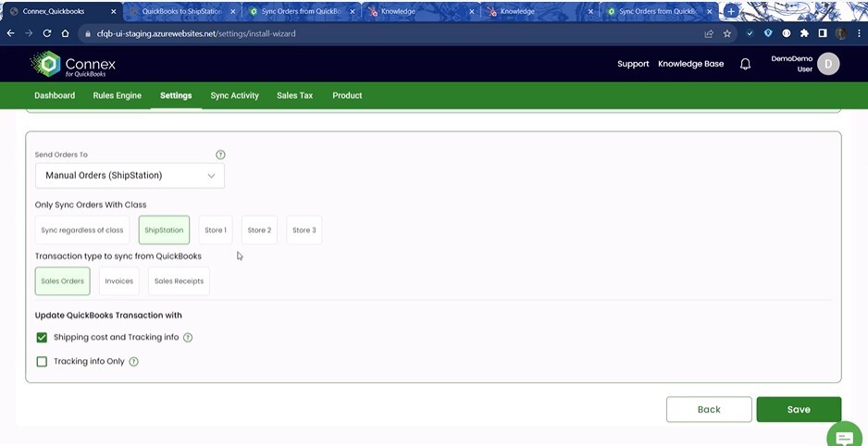The height and width of the screenshot is (446, 868).
Task: Open the Knowledge Base link
Action: pyautogui.click(x=691, y=64)
